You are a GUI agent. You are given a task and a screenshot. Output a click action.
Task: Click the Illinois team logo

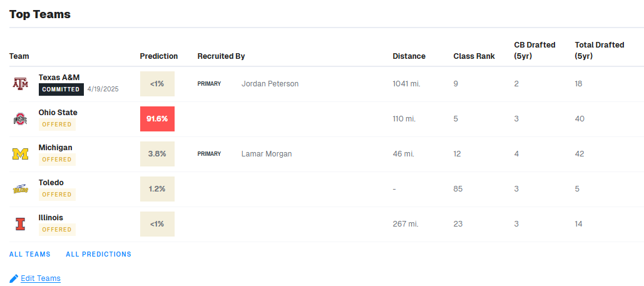click(x=21, y=224)
